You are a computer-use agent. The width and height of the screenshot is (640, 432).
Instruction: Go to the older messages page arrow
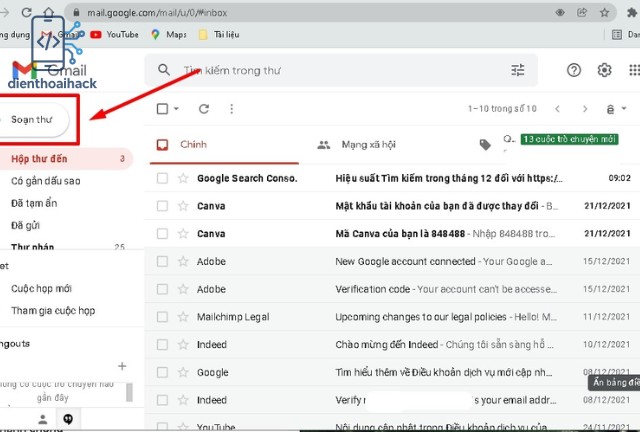[585, 109]
